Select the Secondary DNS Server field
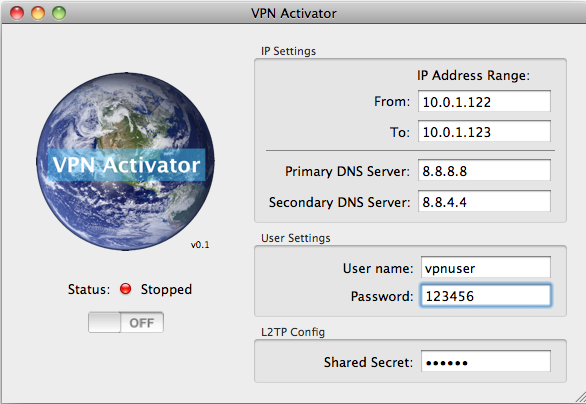 [x=484, y=201]
